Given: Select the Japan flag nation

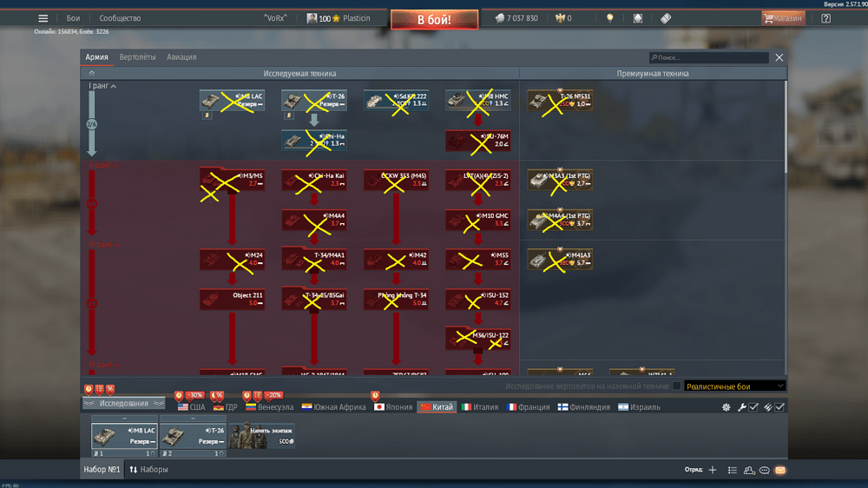Looking at the screenshot, I should [393, 407].
